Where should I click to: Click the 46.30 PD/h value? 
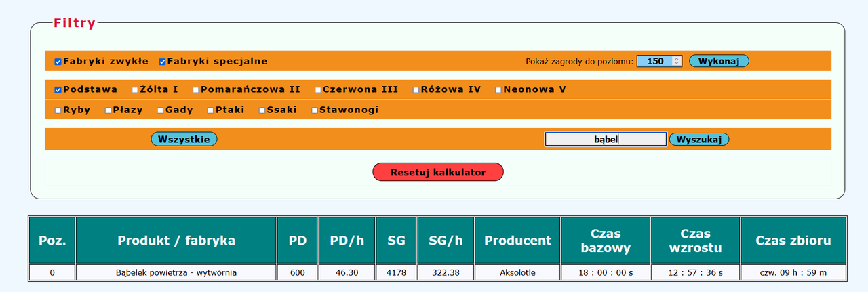pos(347,272)
